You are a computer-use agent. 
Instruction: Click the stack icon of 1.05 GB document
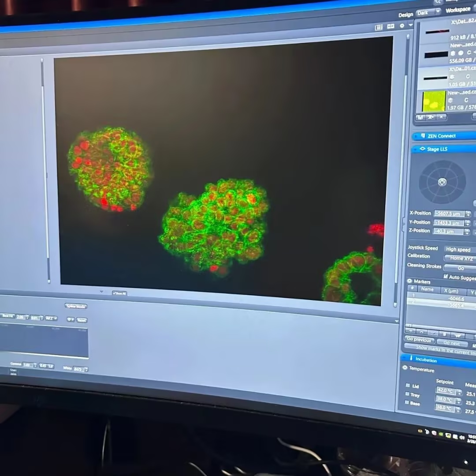click(x=452, y=77)
